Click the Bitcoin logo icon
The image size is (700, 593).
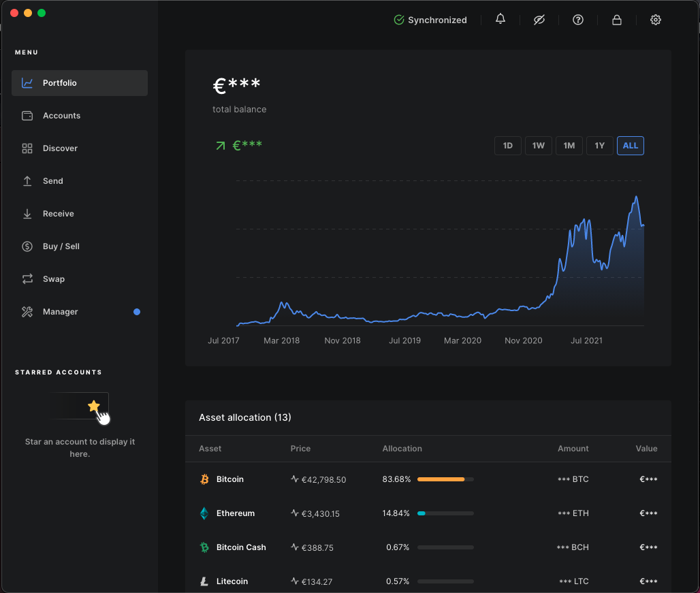204,479
